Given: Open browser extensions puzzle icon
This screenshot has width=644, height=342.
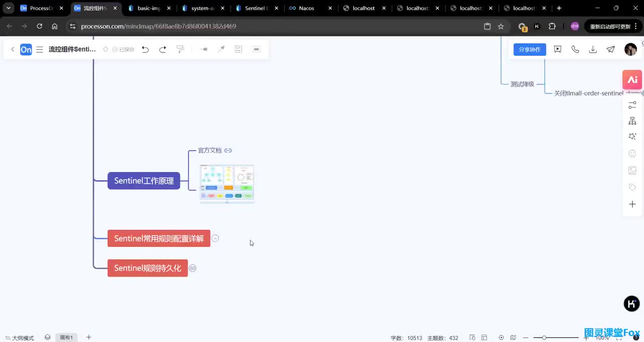Looking at the screenshot, I should tap(552, 26).
